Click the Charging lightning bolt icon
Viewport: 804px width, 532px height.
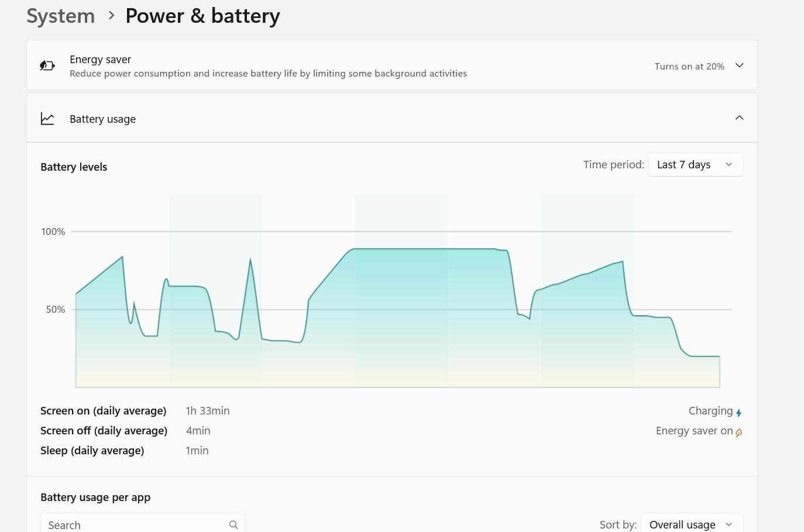(739, 413)
